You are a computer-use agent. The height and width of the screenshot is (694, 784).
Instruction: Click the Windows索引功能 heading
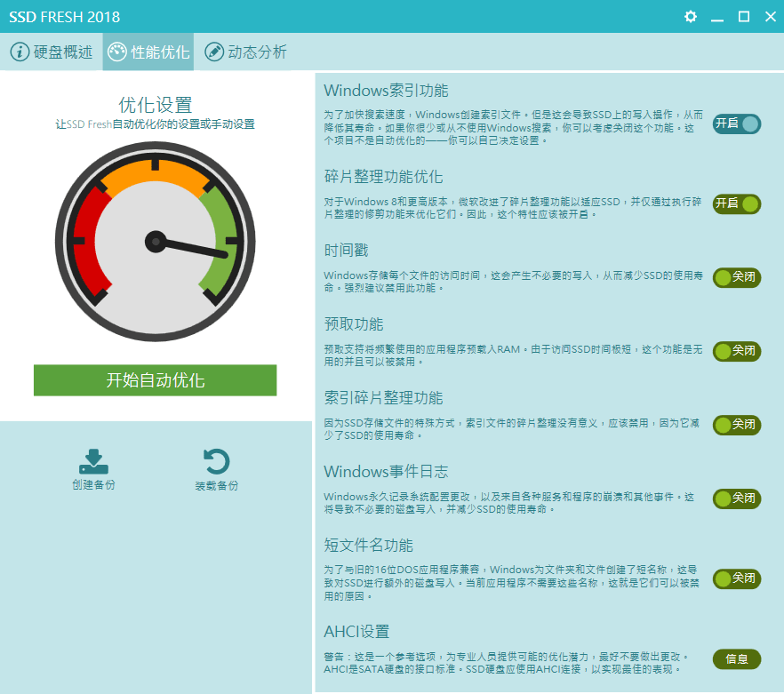[386, 91]
